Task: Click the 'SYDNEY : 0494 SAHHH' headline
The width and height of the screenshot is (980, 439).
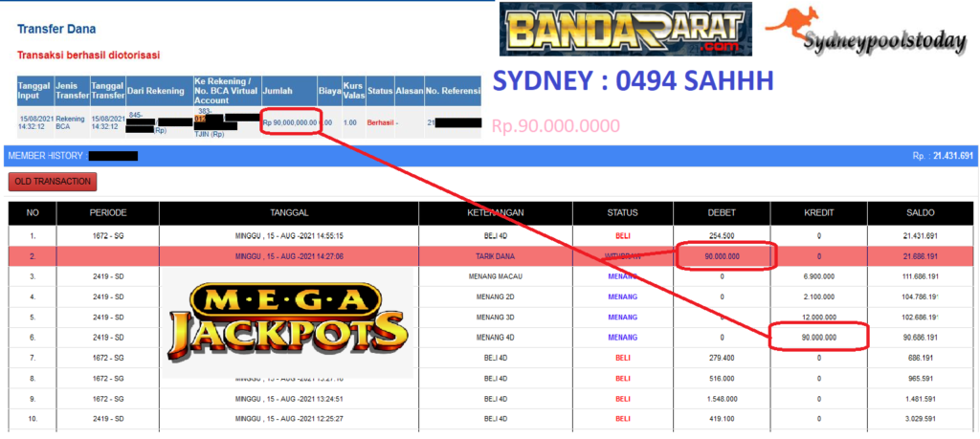Action: click(x=634, y=80)
